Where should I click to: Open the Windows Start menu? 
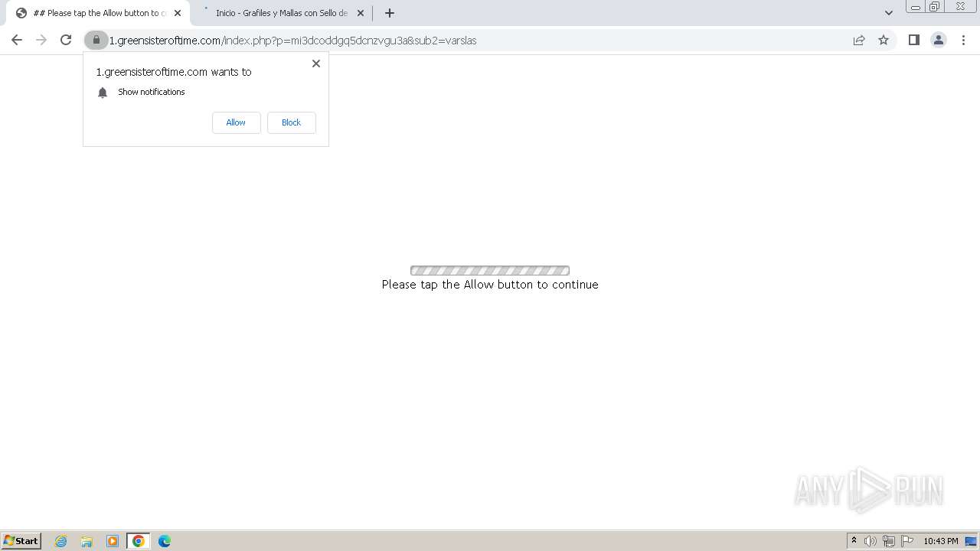pos(21,541)
